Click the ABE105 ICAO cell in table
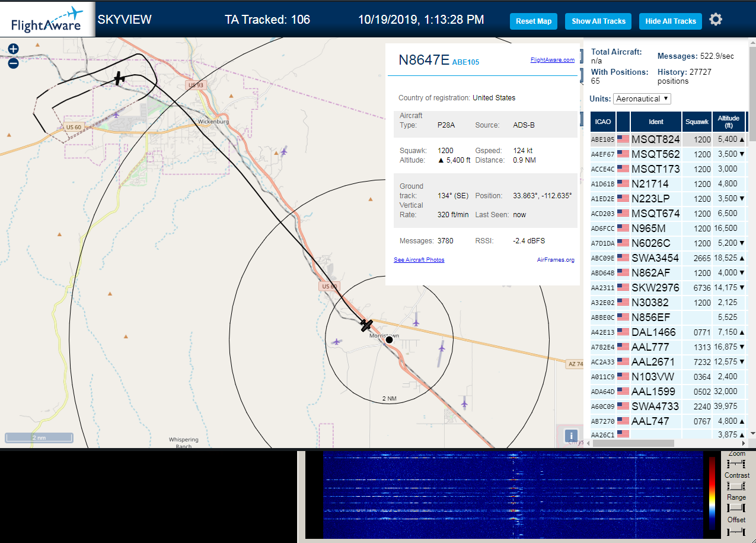756x543 pixels. [602, 140]
